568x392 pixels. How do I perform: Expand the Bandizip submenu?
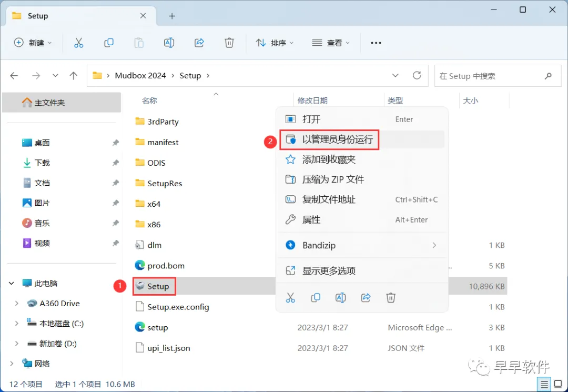(x=434, y=245)
